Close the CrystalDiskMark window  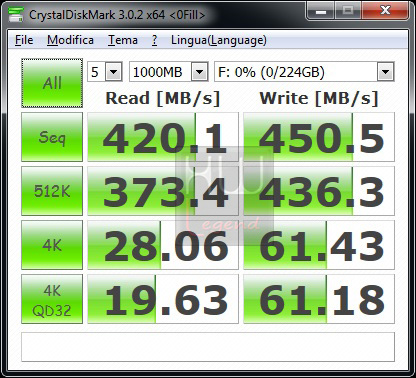tap(385, 11)
